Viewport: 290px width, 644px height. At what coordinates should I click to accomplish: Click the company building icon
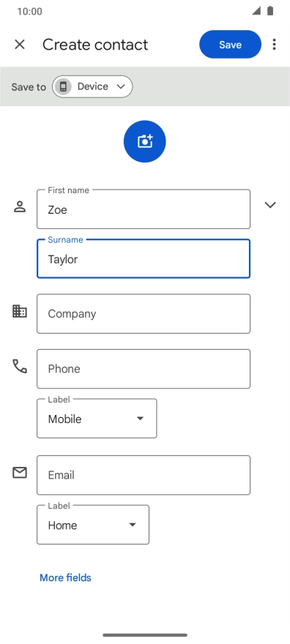click(19, 311)
